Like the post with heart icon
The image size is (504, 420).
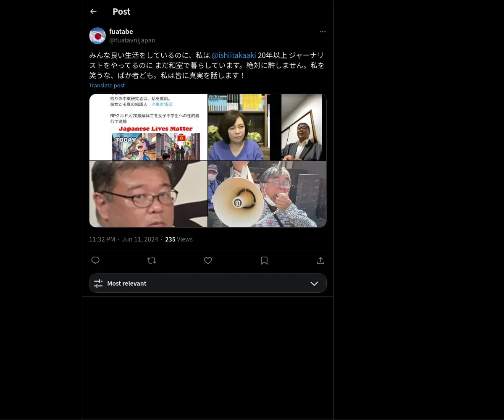[208, 260]
